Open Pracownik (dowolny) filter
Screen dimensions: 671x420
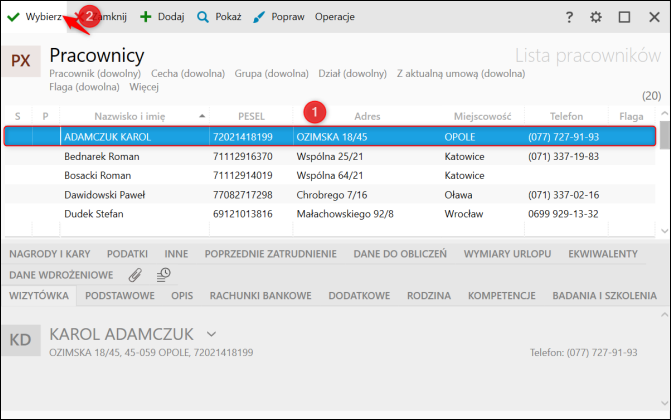tap(95, 74)
